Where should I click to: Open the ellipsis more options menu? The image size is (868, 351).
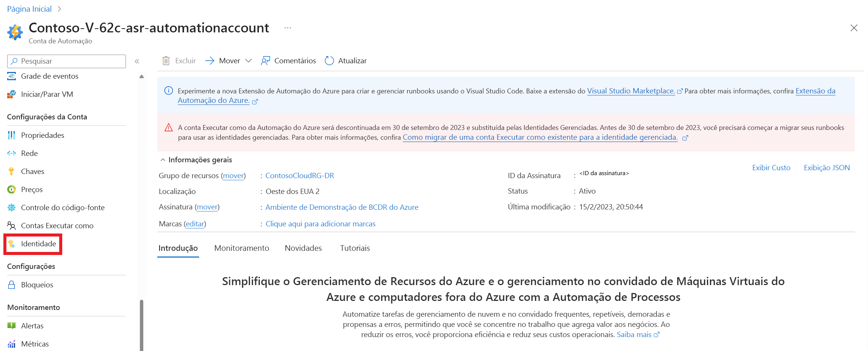(x=288, y=28)
